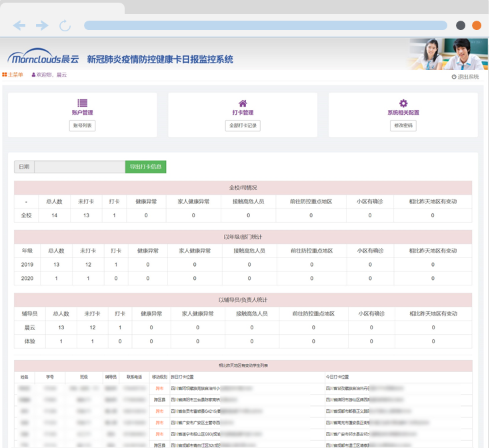This screenshot has width=490, height=448.
Task: Open 全部打卡记录 records
Action: click(x=243, y=125)
